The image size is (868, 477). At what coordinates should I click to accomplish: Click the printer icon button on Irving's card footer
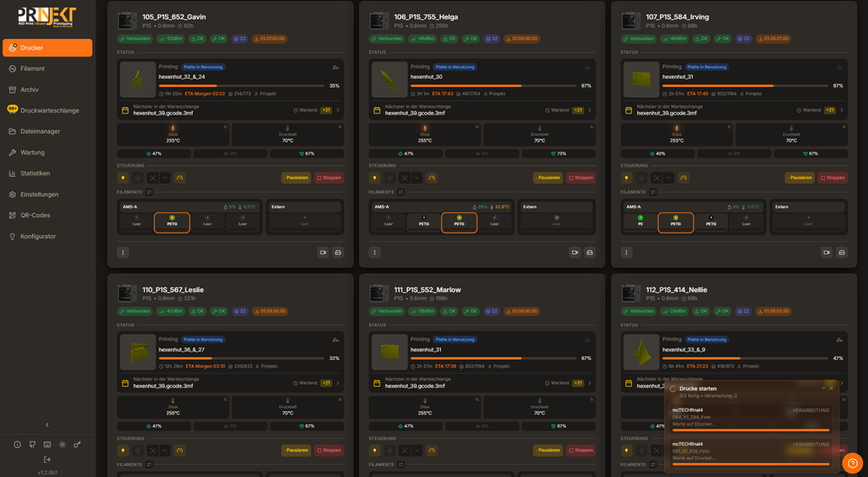pyautogui.click(x=841, y=252)
